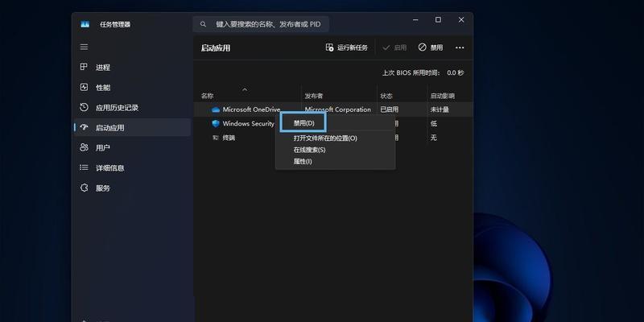
Task: Open the 用户 (Users) page
Action: coord(132,148)
